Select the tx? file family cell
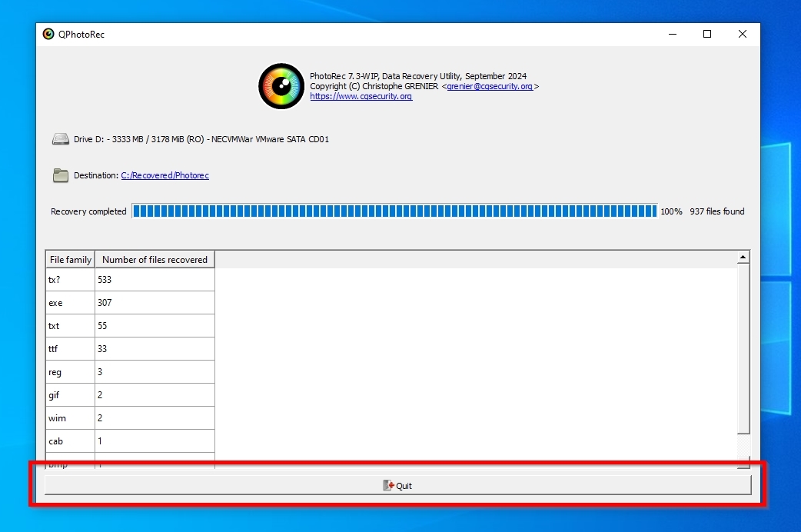The height and width of the screenshot is (532, 801). (70, 280)
